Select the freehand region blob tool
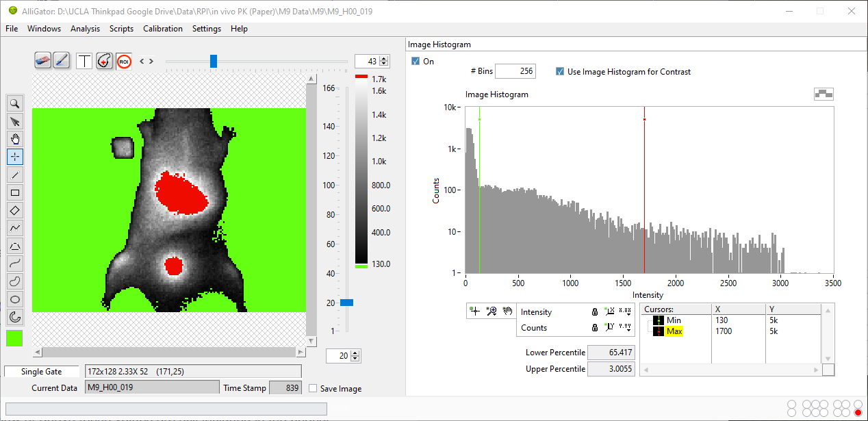The height and width of the screenshot is (421, 868). (x=14, y=281)
